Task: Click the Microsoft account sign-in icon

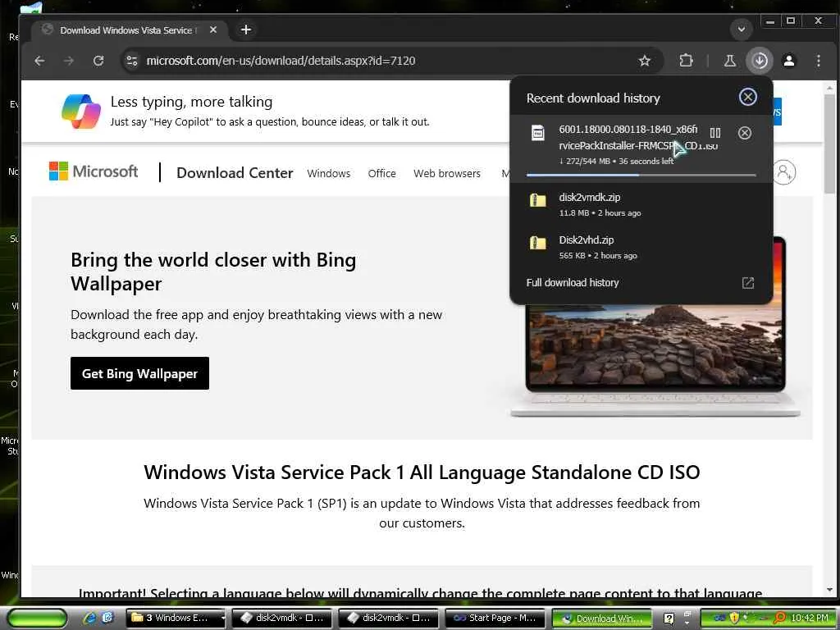Action: (x=783, y=172)
